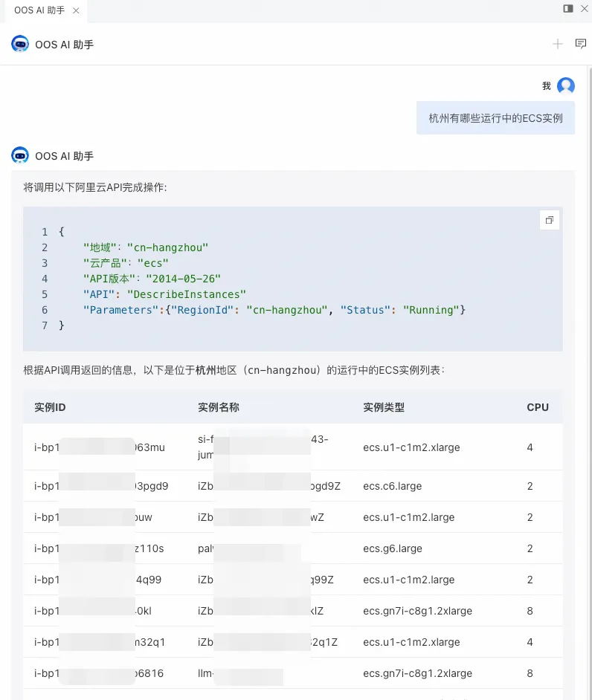Select the instance ID ending in 6816
Screen dimensions: 592x700
(99, 674)
